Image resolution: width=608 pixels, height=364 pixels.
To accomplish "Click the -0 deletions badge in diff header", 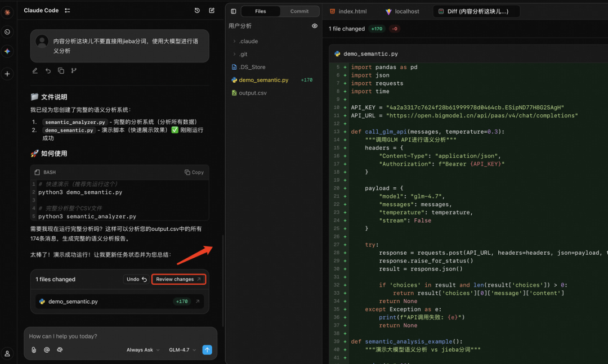I will (x=394, y=29).
